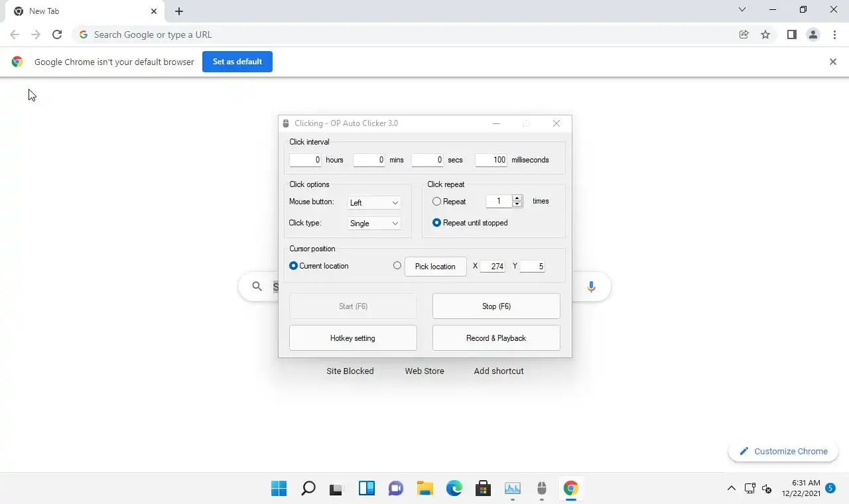Viewport: 849px width, 504px height.
Task: Open network status tray icon
Action: coord(750,489)
